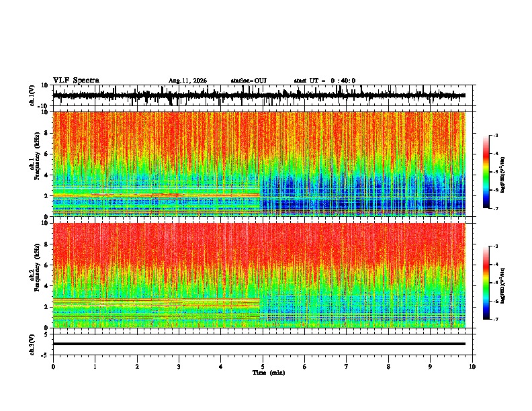532x411 pixels.
Task: Click the 'start UT = 0:40:0' header text
Action: coord(324,81)
